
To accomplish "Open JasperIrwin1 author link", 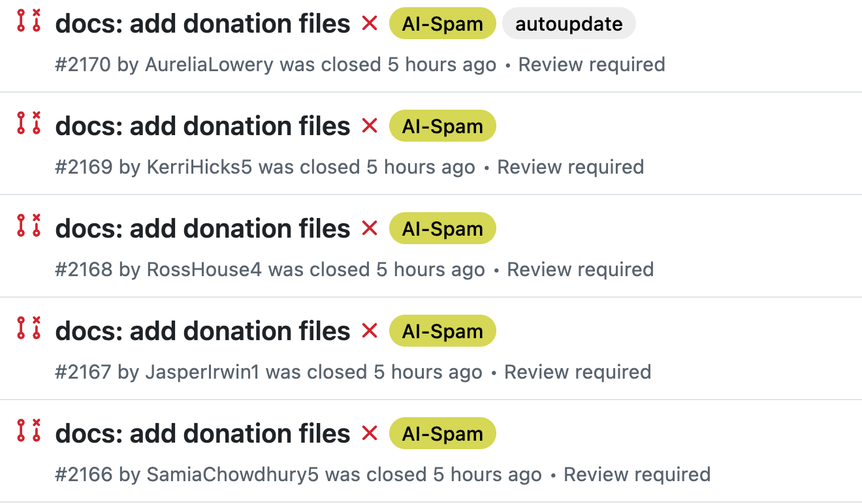I will click(202, 372).
